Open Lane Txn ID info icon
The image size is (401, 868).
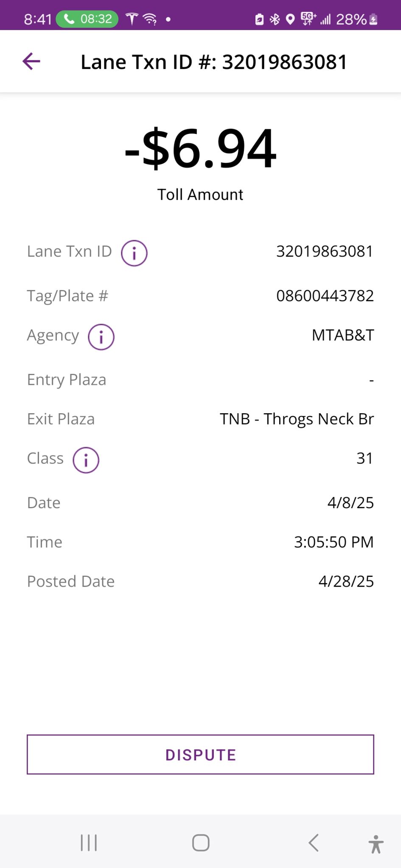[x=134, y=253]
